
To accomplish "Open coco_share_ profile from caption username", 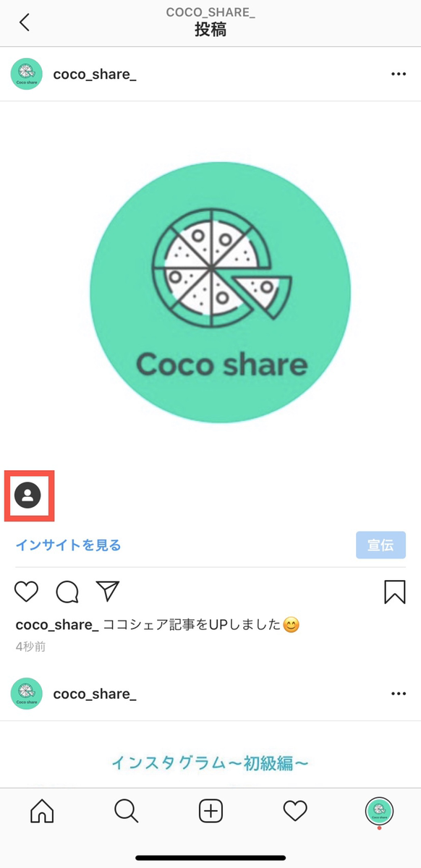I will pyautogui.click(x=57, y=625).
